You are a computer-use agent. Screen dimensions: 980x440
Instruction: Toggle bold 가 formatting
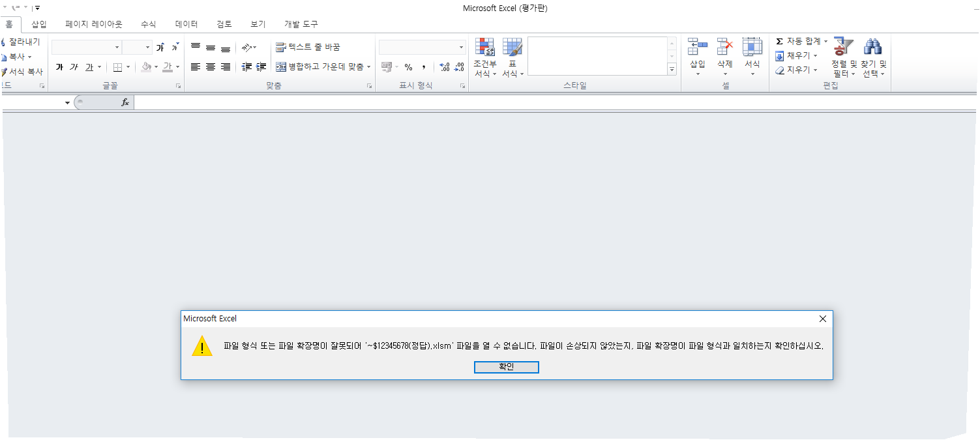[59, 67]
